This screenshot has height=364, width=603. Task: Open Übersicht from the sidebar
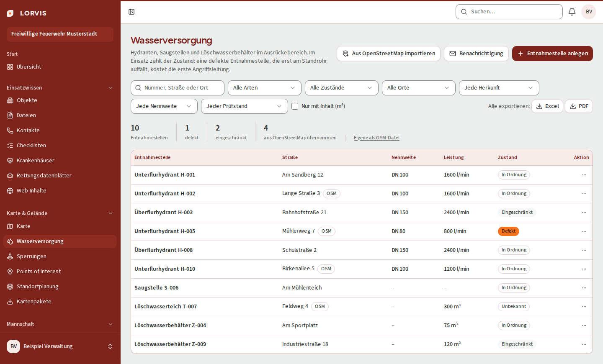(x=60, y=67)
